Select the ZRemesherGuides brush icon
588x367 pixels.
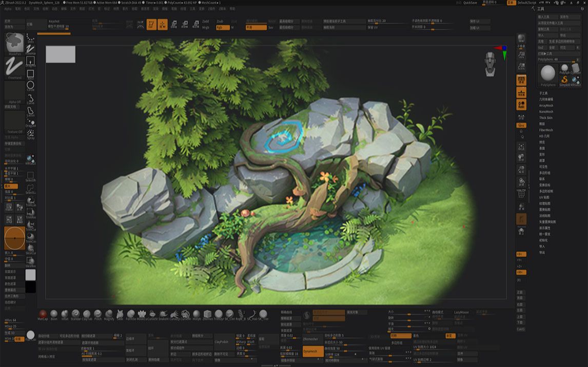pyautogui.click(x=207, y=314)
